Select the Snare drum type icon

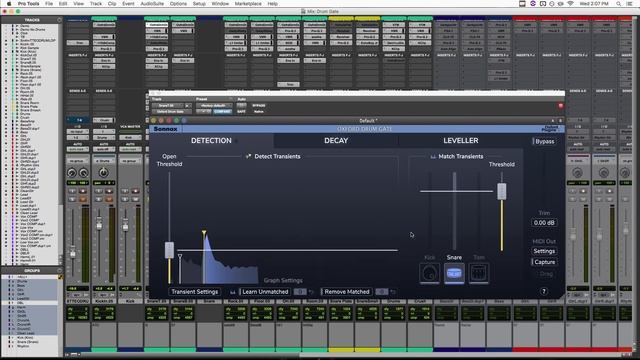pyautogui.click(x=454, y=273)
